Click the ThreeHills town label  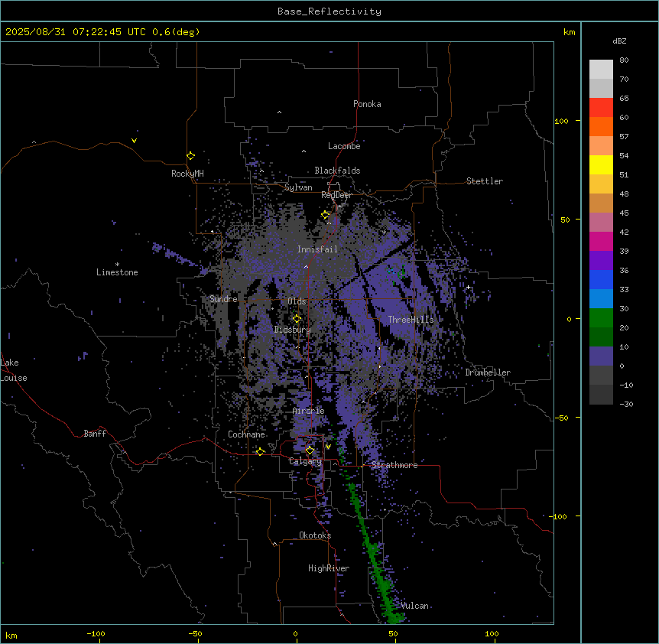pyautogui.click(x=411, y=320)
